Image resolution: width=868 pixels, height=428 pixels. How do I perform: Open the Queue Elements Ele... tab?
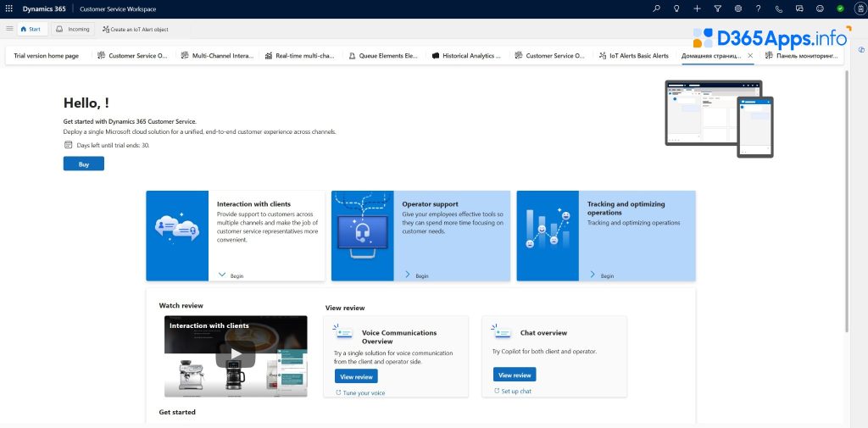pyautogui.click(x=384, y=56)
